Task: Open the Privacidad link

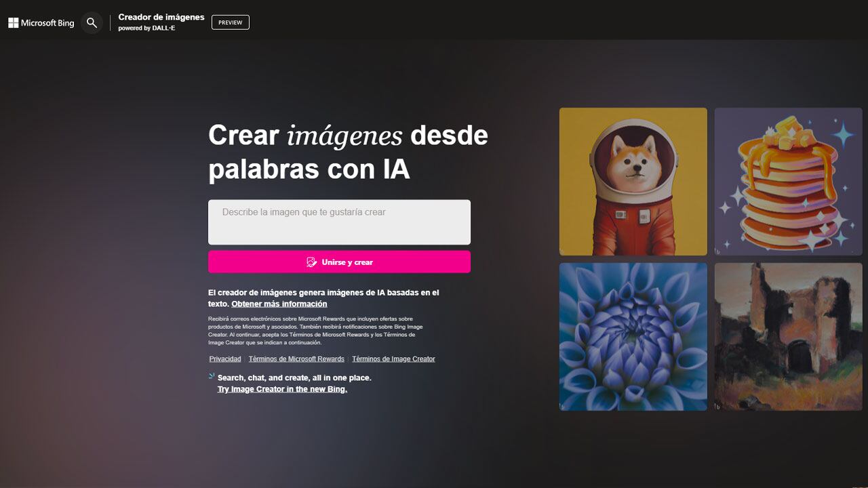Action: click(x=224, y=359)
